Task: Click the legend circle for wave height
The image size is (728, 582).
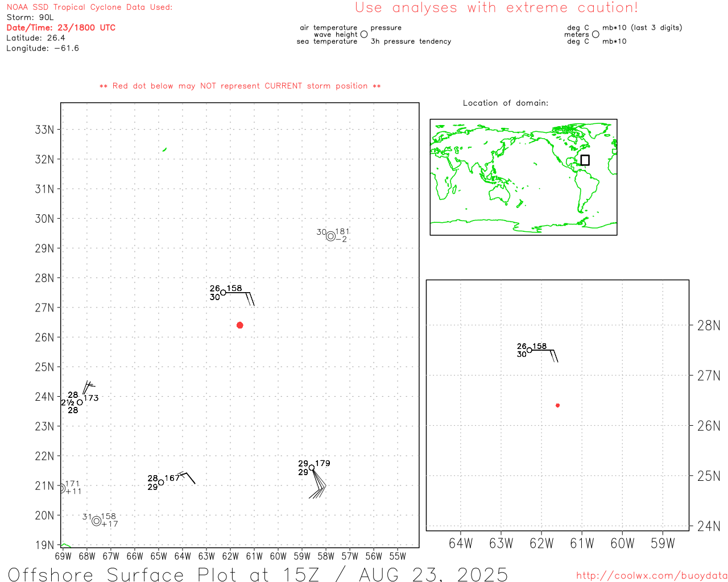Action: 364,34
